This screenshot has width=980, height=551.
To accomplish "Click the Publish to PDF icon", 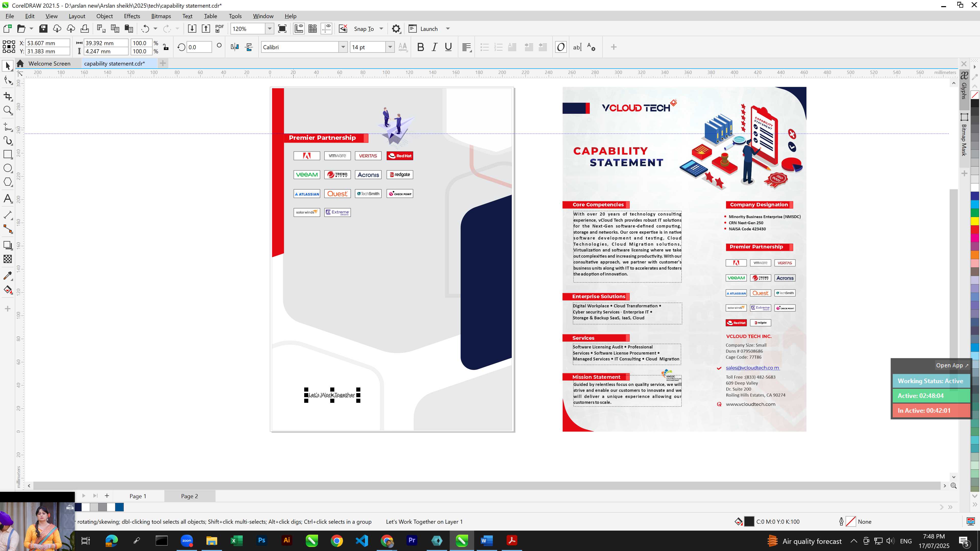I will coord(219,29).
